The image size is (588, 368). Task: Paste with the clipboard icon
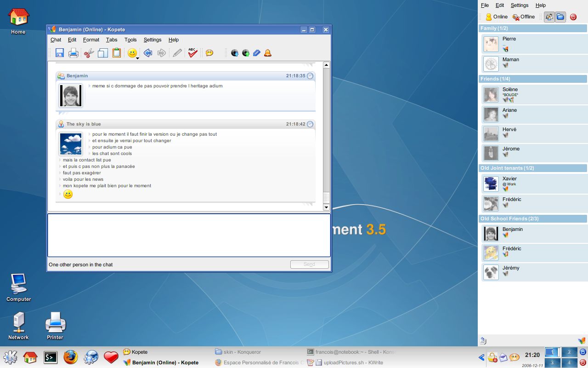(117, 53)
